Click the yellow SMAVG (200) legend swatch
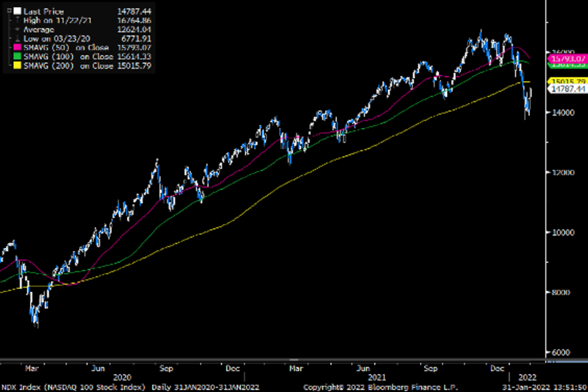 (17, 66)
